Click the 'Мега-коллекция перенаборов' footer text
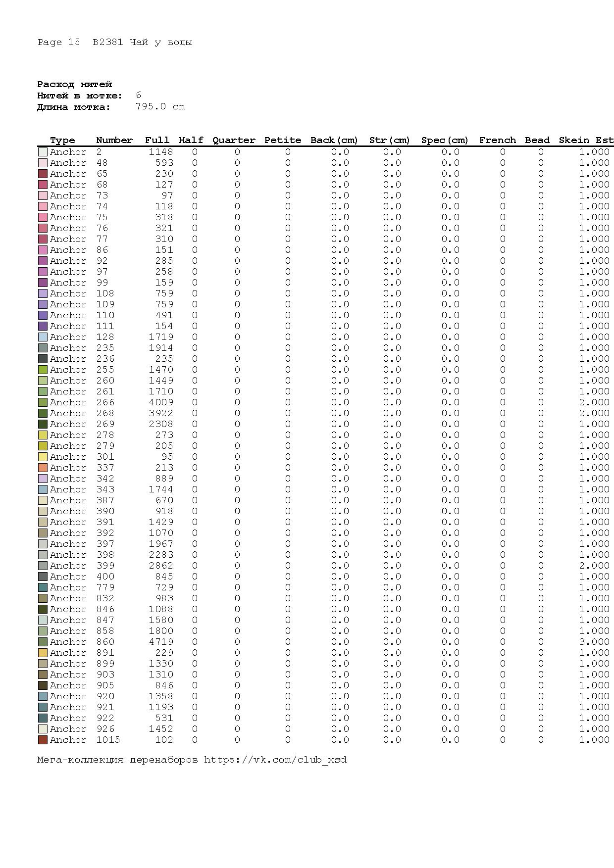Viewport: 614px width, 868px height. coord(117,760)
